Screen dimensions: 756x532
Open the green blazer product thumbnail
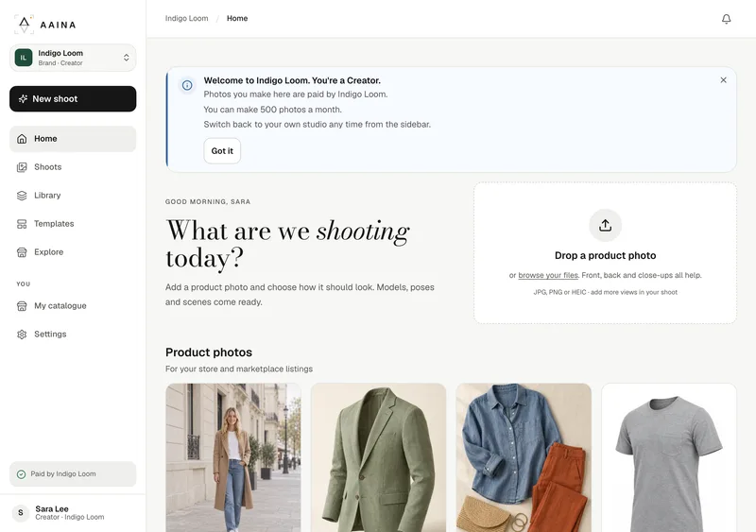[379, 457]
